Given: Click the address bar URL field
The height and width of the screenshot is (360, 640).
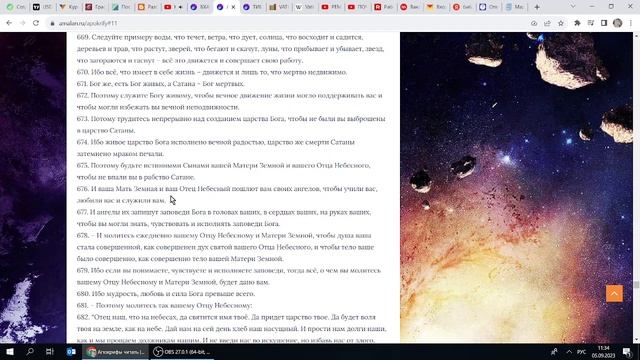Looking at the screenshot, I should tap(286, 23).
